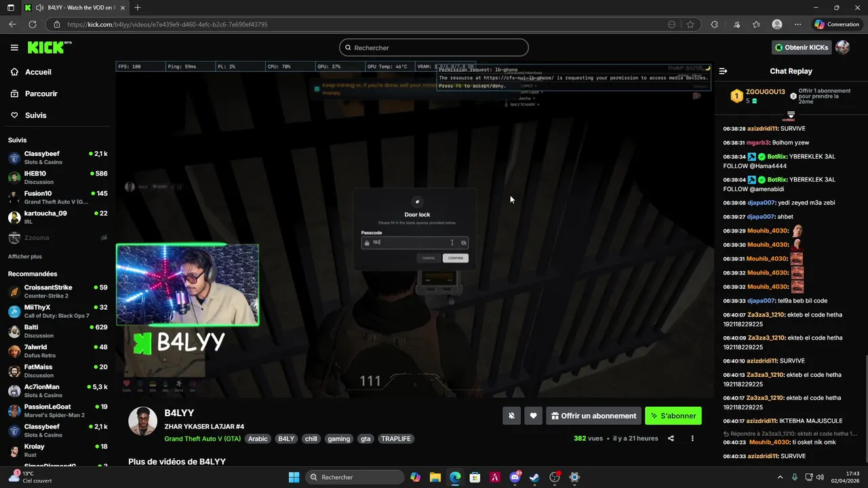The image size is (868, 488).
Task: Open offline Zzouma channel
Action: tap(58, 238)
